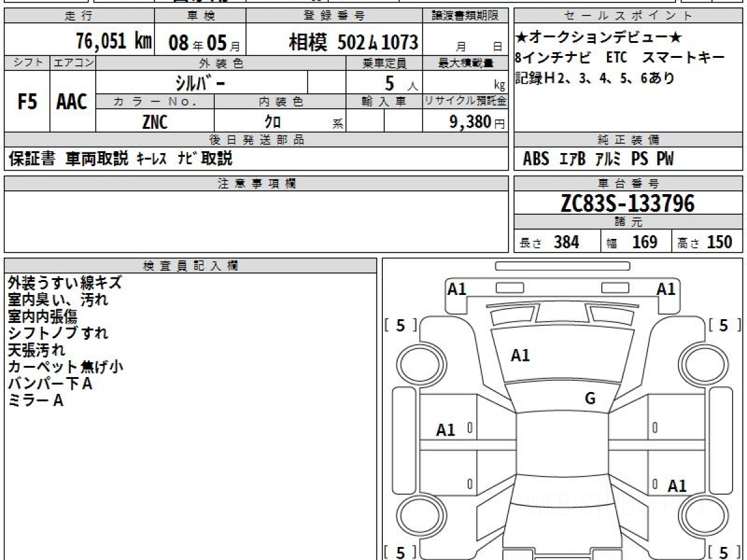Click the F5 shift type value

click(27, 102)
